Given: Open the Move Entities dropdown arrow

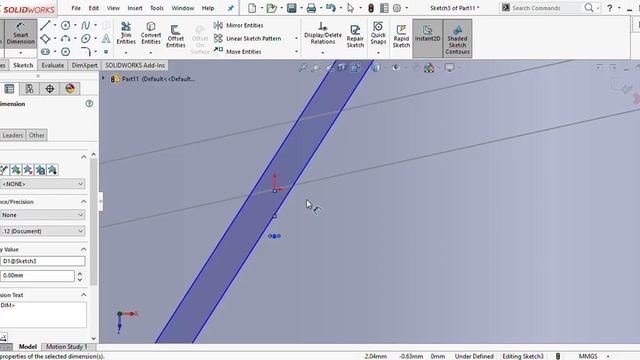Looking at the screenshot, I should click(x=296, y=51).
